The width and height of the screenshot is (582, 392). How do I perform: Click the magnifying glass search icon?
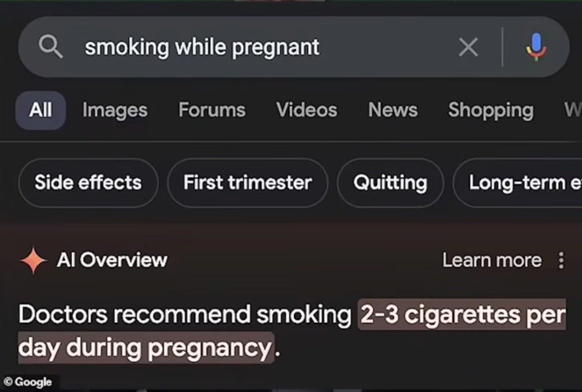(51, 47)
